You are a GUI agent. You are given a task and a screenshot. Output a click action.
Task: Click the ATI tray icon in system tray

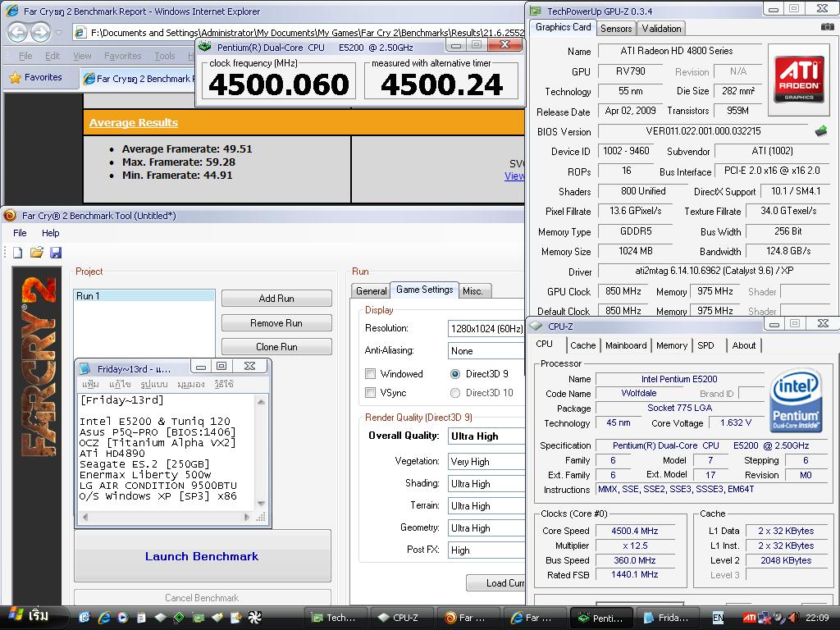[x=749, y=618]
